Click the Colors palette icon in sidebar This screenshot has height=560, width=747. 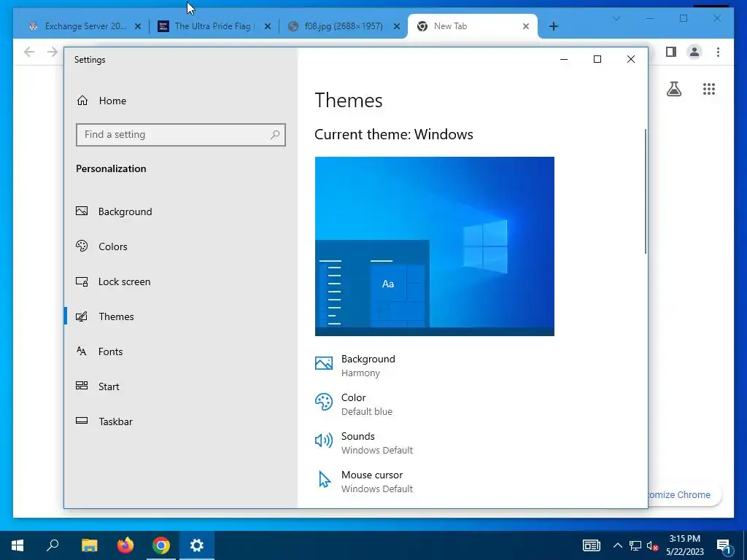click(82, 246)
